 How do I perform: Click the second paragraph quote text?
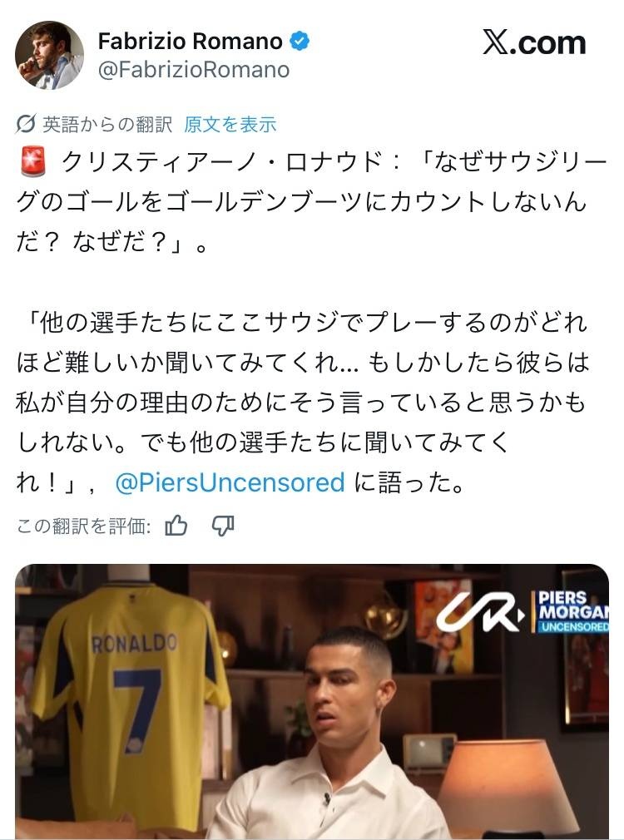click(x=303, y=403)
